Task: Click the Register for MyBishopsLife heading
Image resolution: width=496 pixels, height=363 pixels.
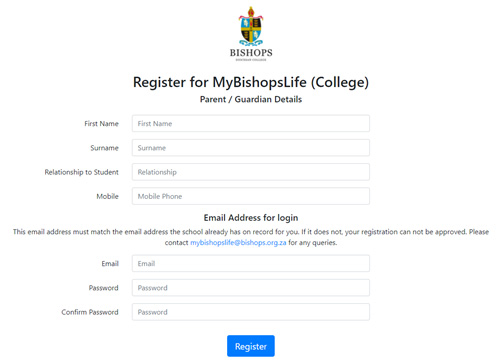Action: 251,82
